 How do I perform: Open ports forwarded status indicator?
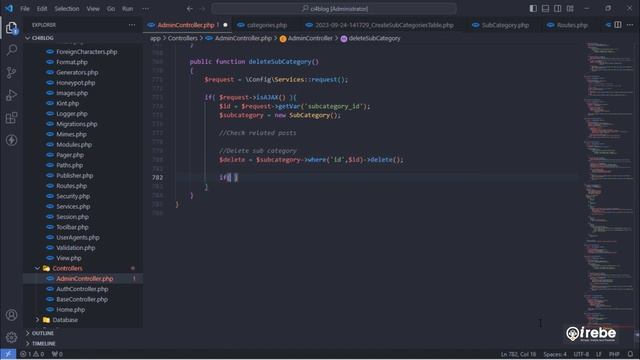57,354
